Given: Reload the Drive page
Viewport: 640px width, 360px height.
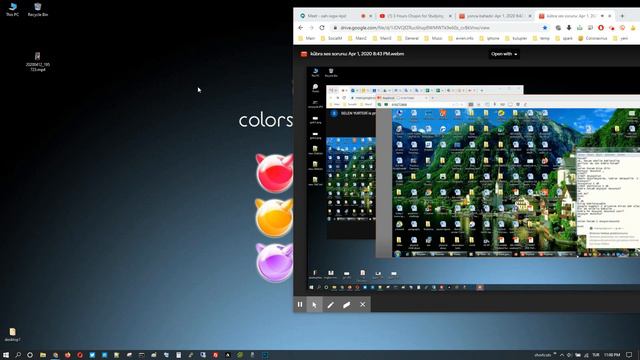Looking at the screenshot, I should click(x=322, y=28).
